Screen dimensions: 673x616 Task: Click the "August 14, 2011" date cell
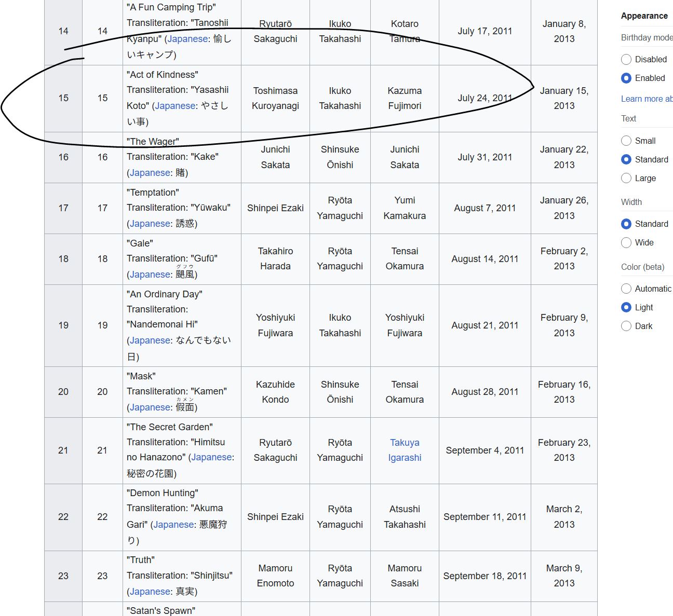pos(485,259)
